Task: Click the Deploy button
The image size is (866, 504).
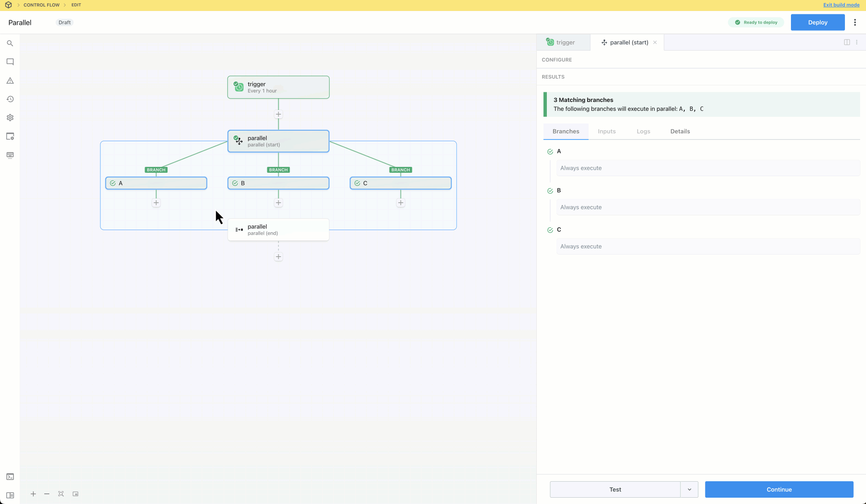Action: (x=817, y=22)
